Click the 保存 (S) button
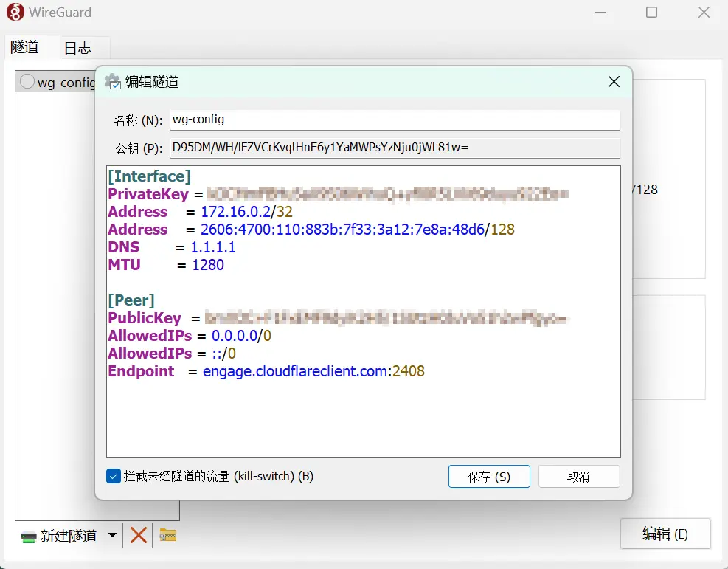728x569 pixels. coord(489,477)
